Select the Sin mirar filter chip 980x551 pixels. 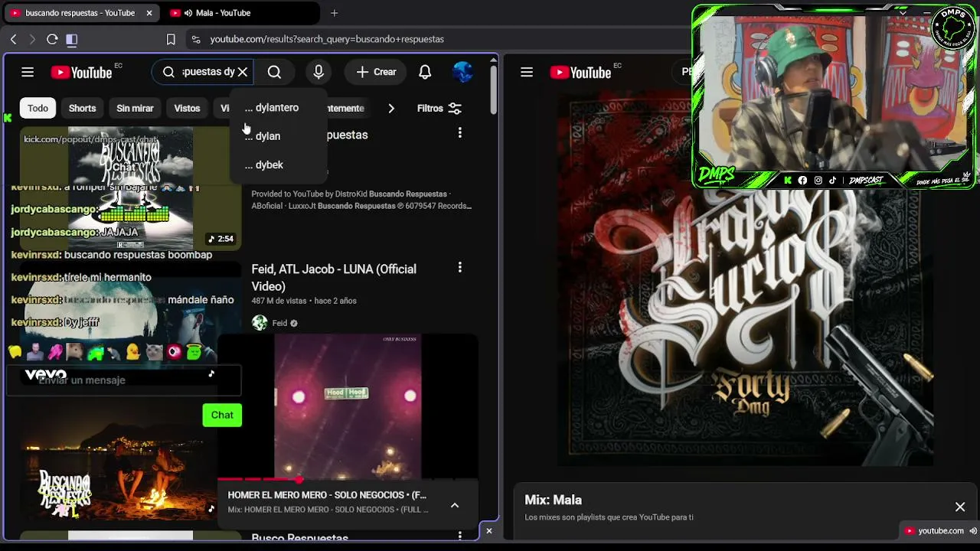(135, 108)
